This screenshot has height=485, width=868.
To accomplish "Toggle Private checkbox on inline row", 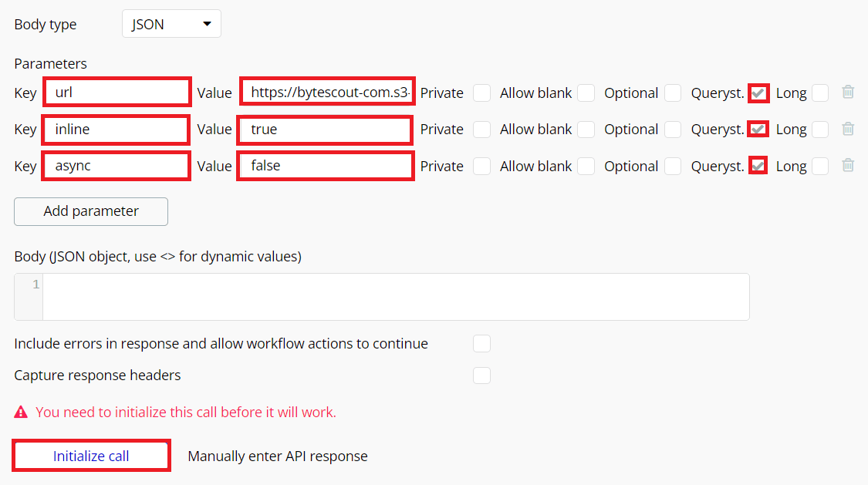I will (481, 130).
